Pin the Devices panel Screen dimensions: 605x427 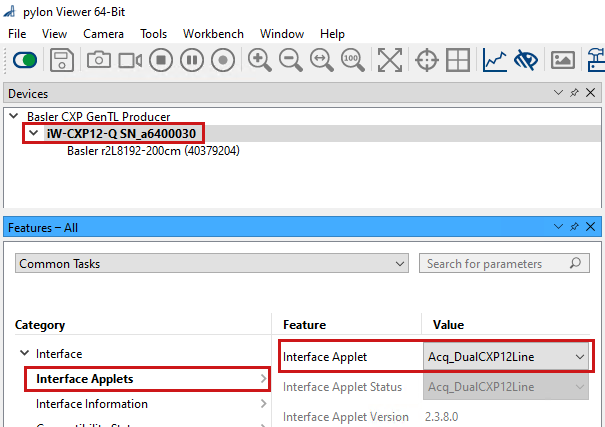[x=574, y=93]
